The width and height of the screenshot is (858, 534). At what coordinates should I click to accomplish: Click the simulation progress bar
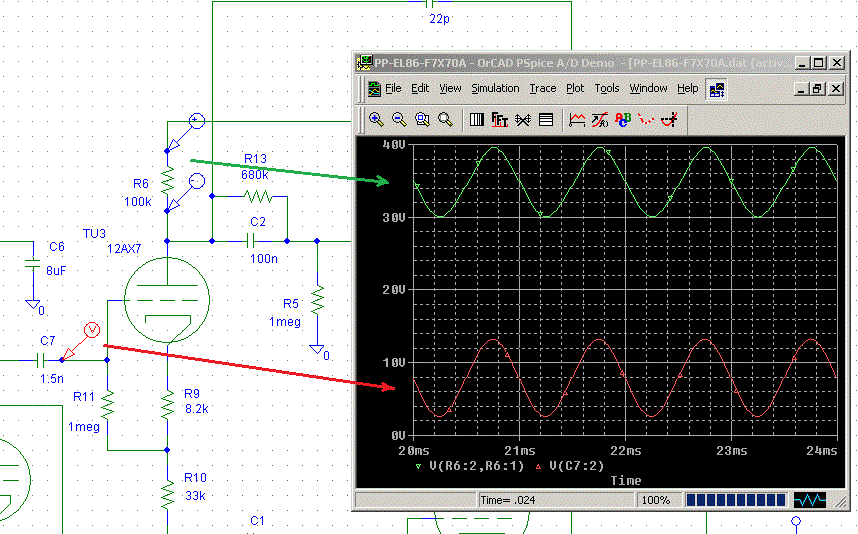(x=735, y=500)
